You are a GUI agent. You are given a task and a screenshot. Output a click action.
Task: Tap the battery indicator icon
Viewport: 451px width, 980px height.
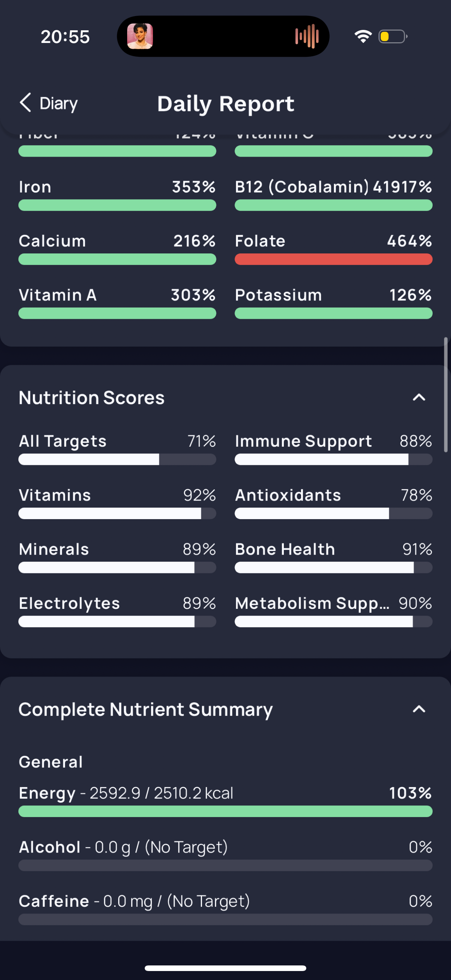coord(393,37)
